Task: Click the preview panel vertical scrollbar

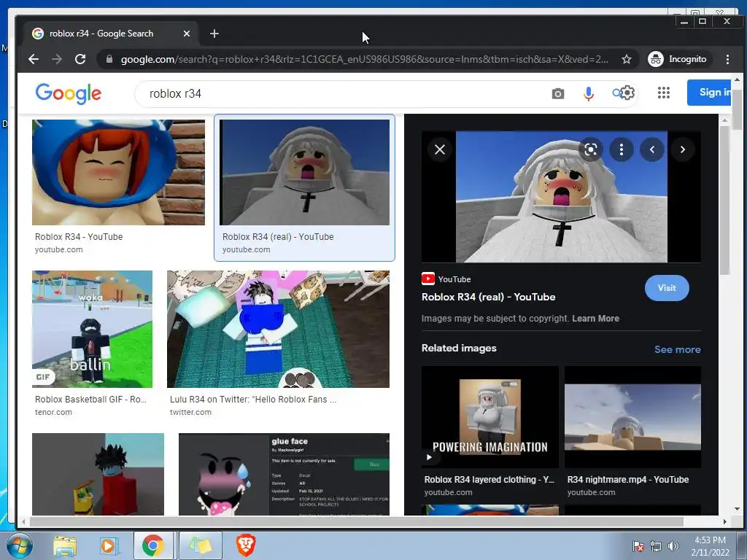Action: (724, 200)
